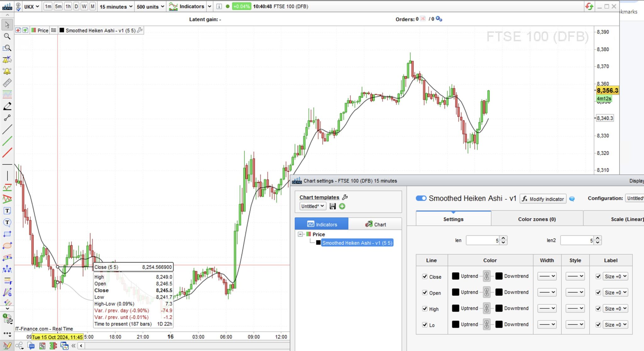The height and width of the screenshot is (351, 644).
Task: Collapse the Price tree node
Action: point(300,234)
